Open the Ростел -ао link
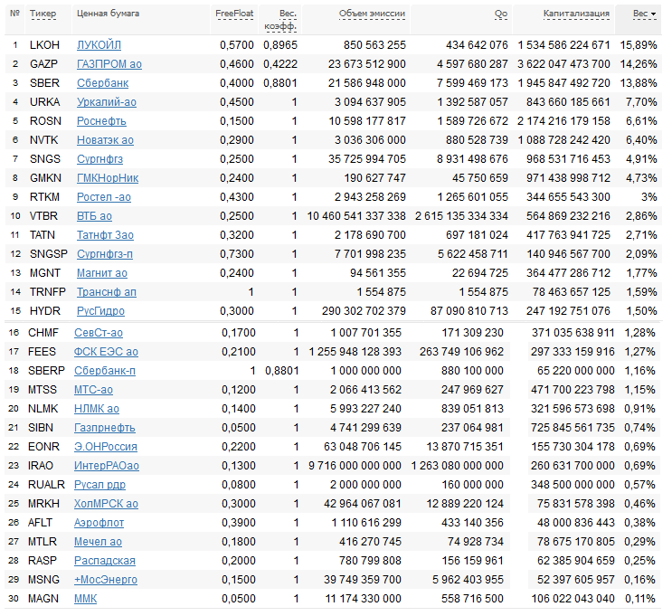The height and width of the screenshot is (616, 672). (104, 197)
